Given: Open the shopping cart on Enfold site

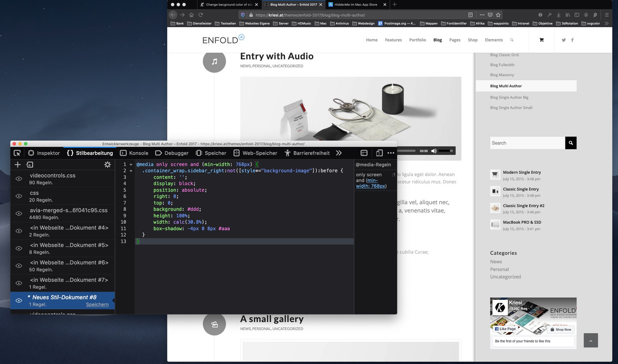Looking at the screenshot, I should pyautogui.click(x=541, y=40).
